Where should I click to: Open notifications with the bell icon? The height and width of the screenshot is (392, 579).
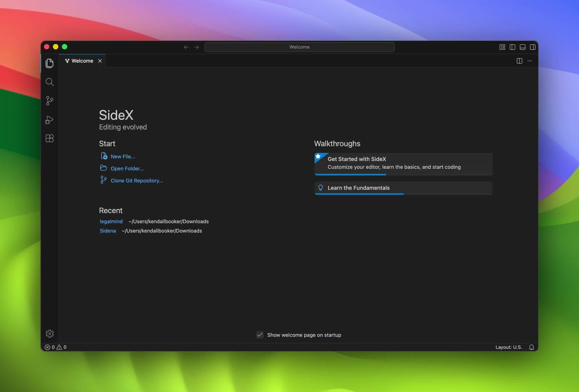click(x=532, y=347)
